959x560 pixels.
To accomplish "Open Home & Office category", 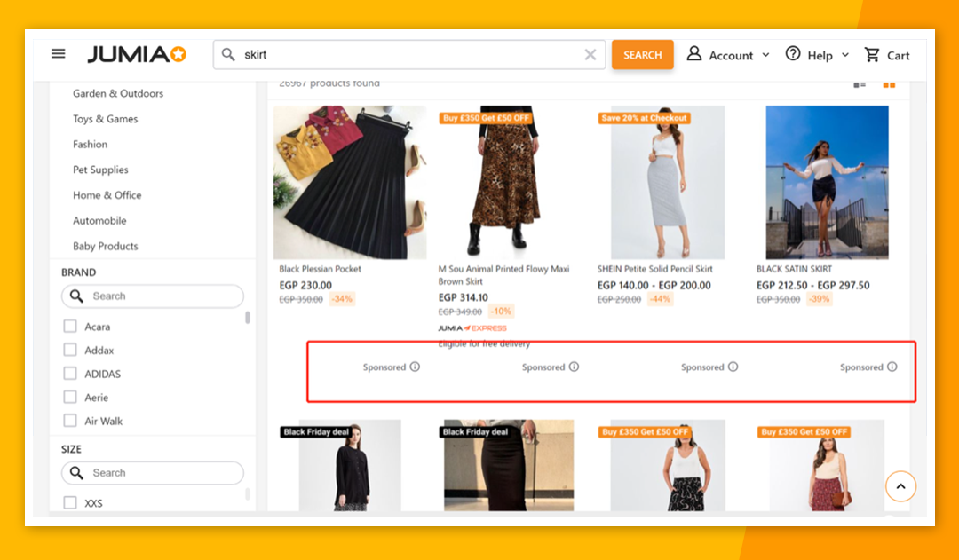I will [x=107, y=195].
